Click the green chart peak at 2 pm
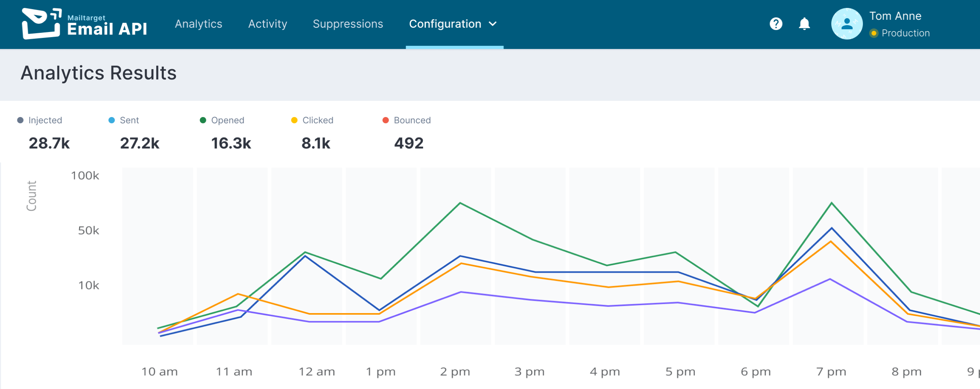This screenshot has width=980, height=389. coord(459,203)
